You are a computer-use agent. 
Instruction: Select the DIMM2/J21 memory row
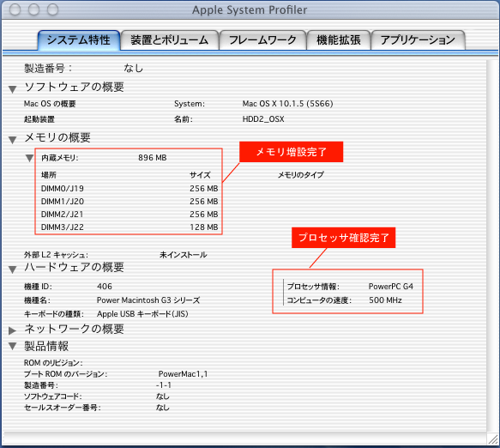(x=130, y=214)
